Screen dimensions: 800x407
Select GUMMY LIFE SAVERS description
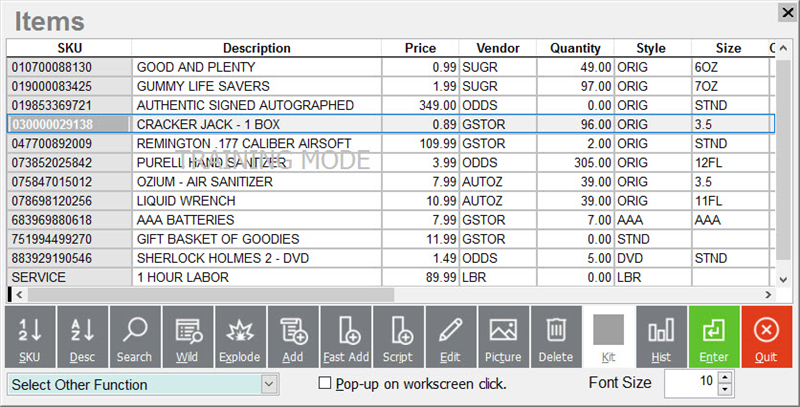257,86
